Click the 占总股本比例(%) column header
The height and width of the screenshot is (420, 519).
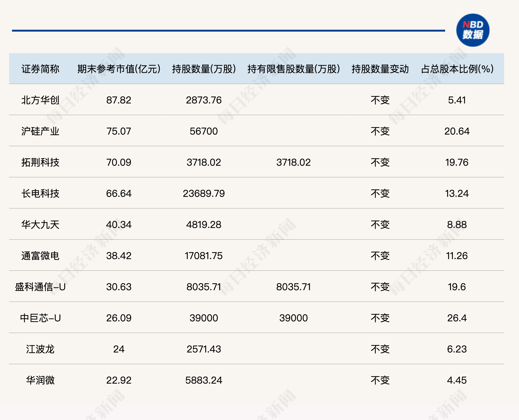pos(457,69)
